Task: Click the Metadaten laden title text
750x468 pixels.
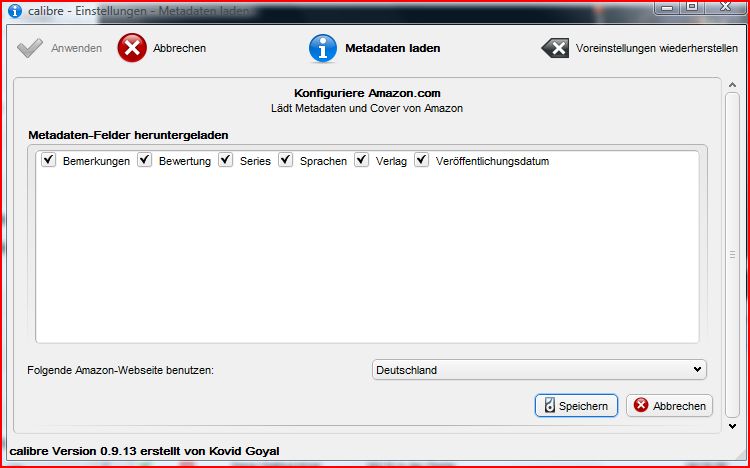Action: 393,48
